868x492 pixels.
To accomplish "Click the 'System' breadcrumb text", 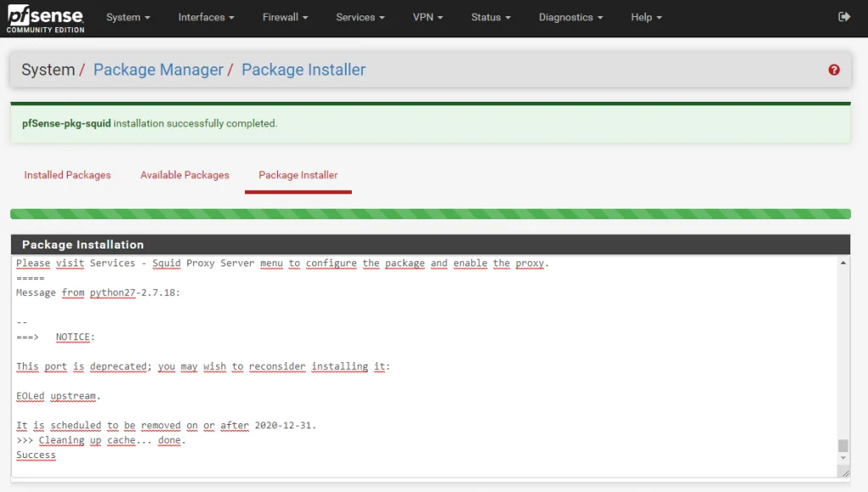I will pyautogui.click(x=48, y=70).
